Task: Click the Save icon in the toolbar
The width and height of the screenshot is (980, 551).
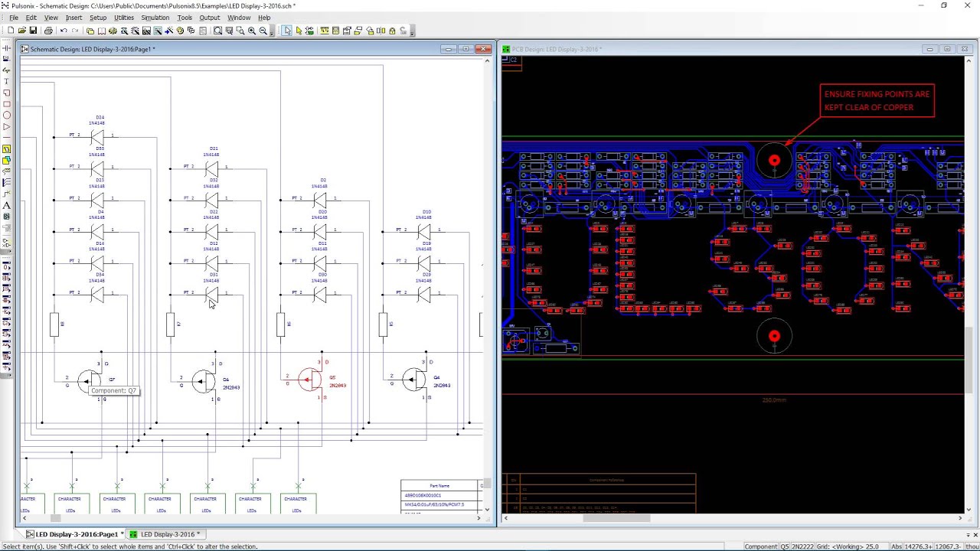Action: coord(33,31)
